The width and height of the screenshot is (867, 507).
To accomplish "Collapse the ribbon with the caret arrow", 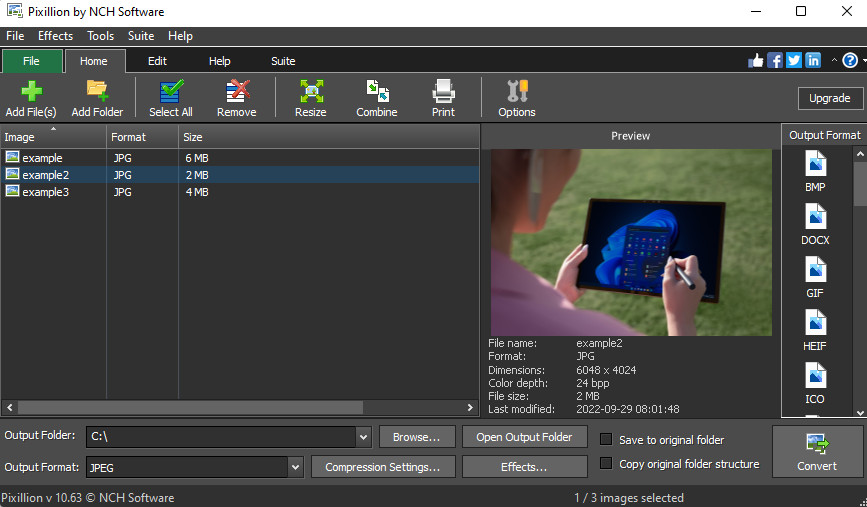I will (834, 60).
